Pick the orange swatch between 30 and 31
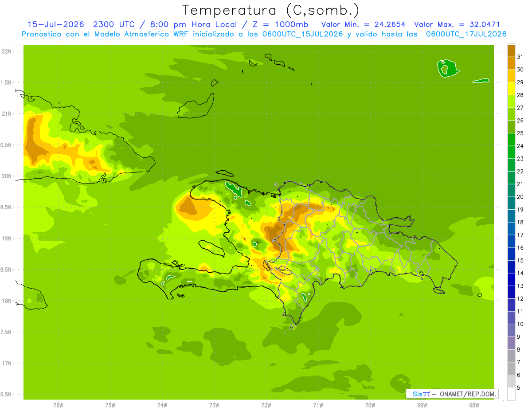The image size is (532, 411). pyautogui.click(x=511, y=63)
